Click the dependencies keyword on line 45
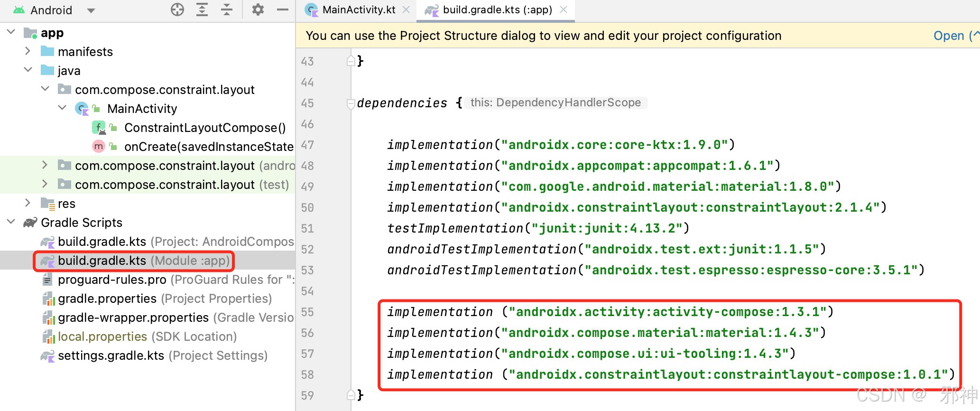This screenshot has width=980, height=411. [x=402, y=103]
